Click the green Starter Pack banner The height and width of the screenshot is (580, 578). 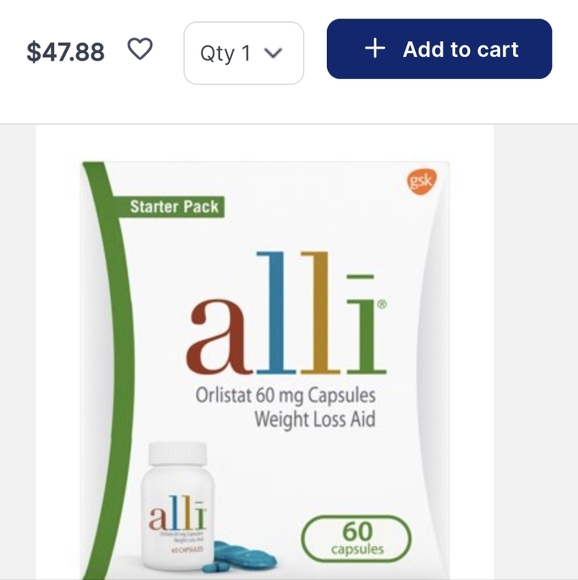(170, 207)
